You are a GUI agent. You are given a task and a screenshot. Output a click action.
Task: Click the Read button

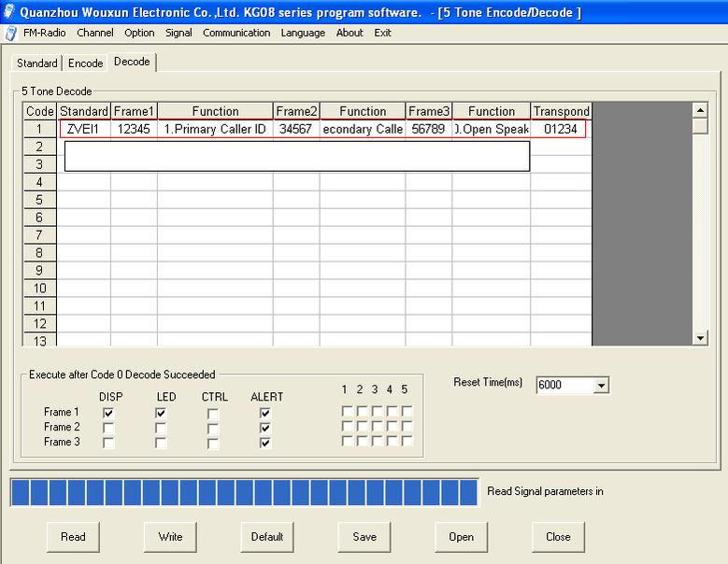[x=73, y=537]
